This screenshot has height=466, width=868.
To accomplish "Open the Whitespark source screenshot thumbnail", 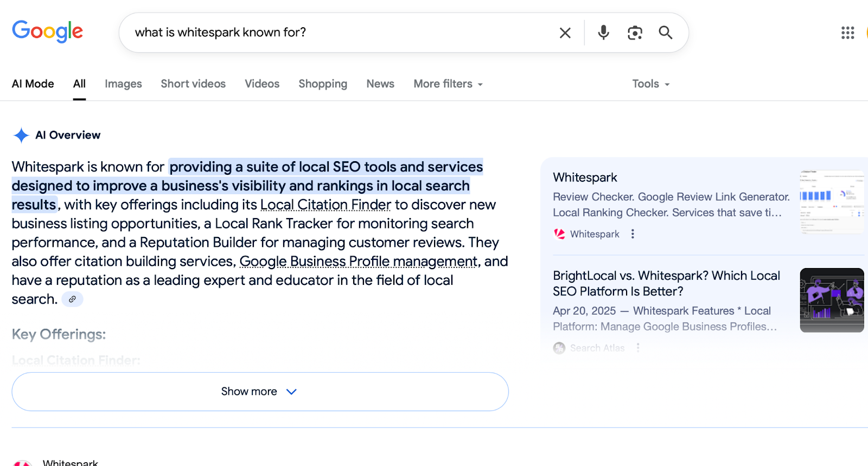I will click(832, 202).
